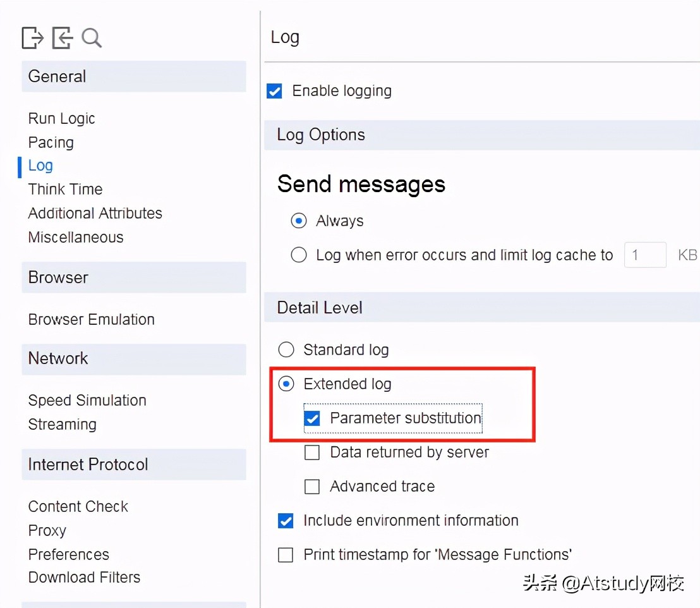Open the Streaming settings page

tap(62, 424)
